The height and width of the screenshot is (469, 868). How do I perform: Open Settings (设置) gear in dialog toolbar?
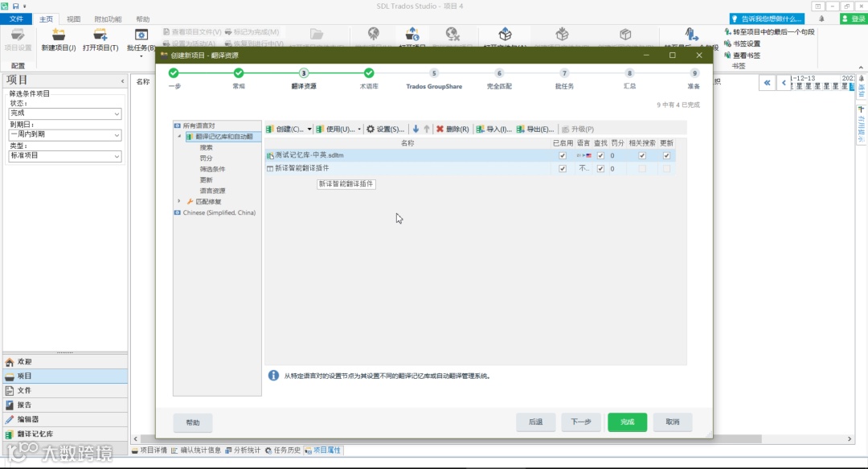click(x=371, y=130)
